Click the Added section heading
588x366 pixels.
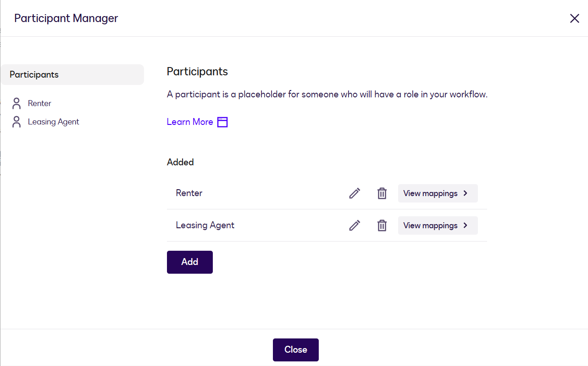180,162
